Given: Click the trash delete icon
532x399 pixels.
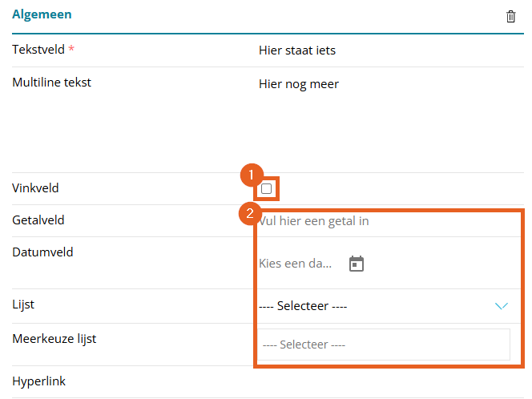Looking at the screenshot, I should tap(511, 16).
